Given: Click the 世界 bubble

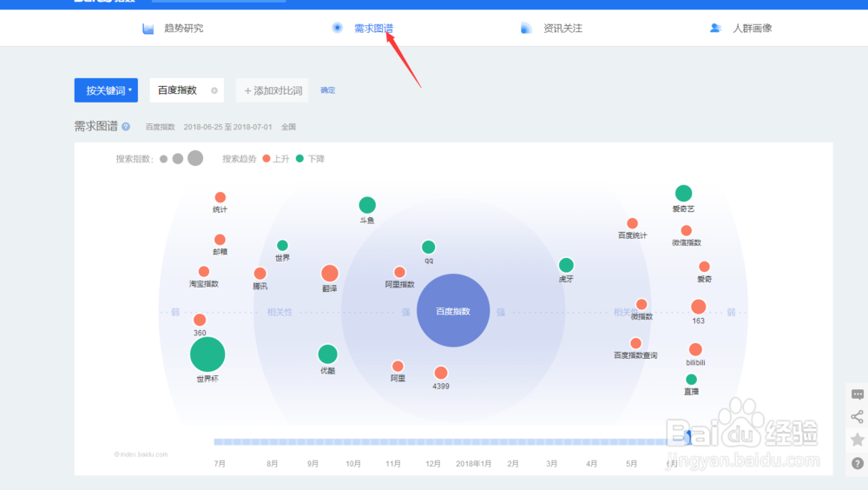Looking at the screenshot, I should pos(282,245).
